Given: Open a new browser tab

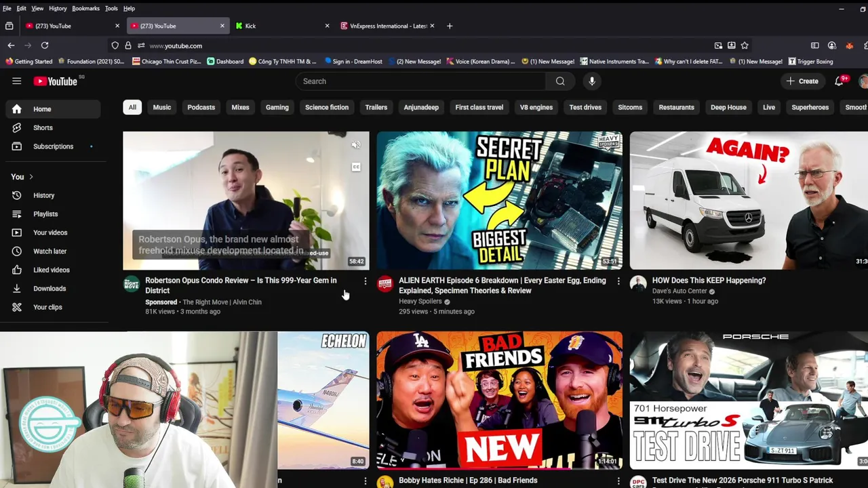Looking at the screenshot, I should coord(450,26).
